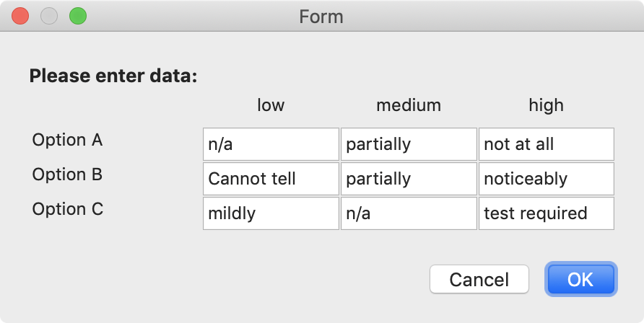Confirm the form with the OK button
The width and height of the screenshot is (644, 323).
[x=580, y=279]
